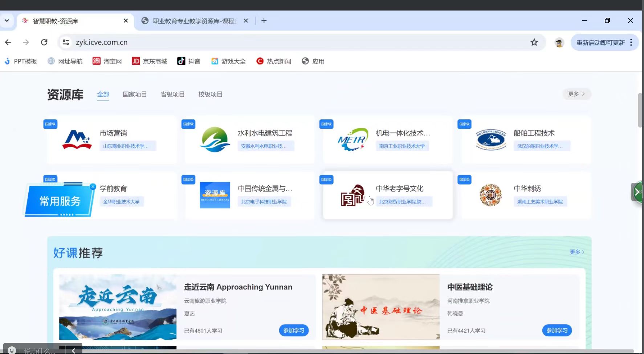Open the Douyin bookmark icon

pos(181,61)
